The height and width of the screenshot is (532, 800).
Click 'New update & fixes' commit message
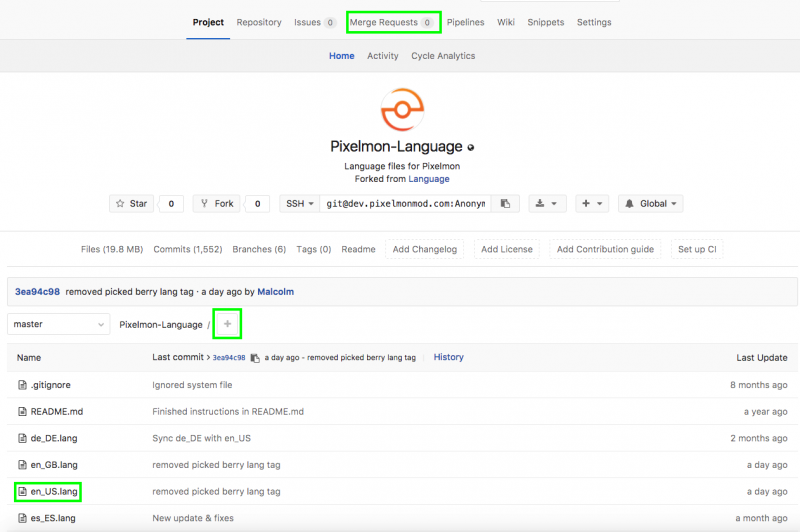[x=193, y=518]
